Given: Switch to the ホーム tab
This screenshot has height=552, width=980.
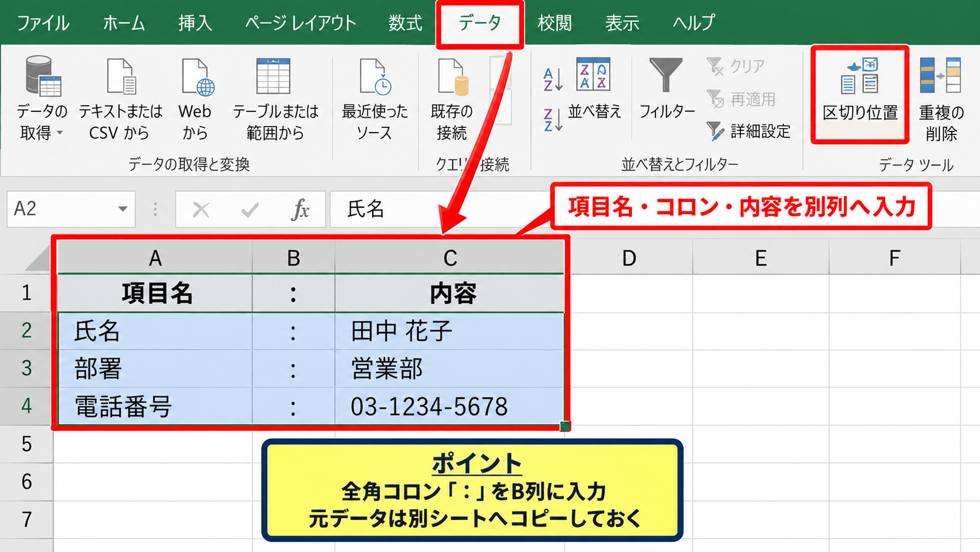Looking at the screenshot, I should tap(124, 23).
